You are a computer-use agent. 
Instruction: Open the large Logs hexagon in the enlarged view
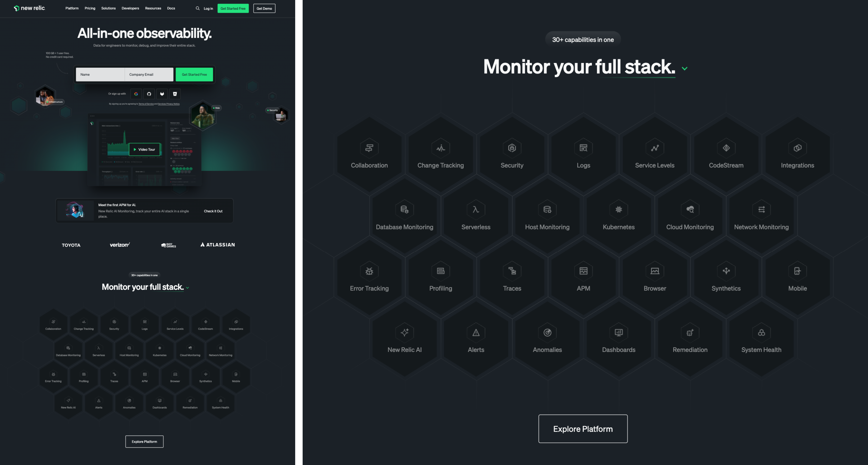coord(583,154)
